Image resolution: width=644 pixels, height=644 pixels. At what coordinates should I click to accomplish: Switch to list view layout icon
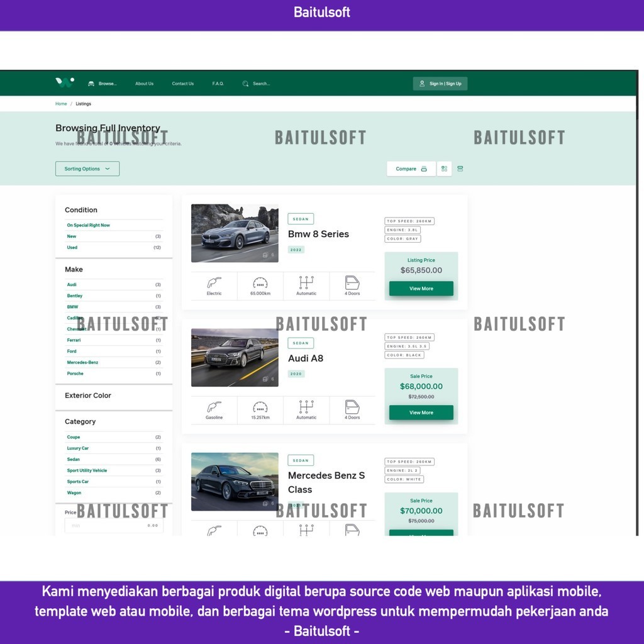click(460, 169)
